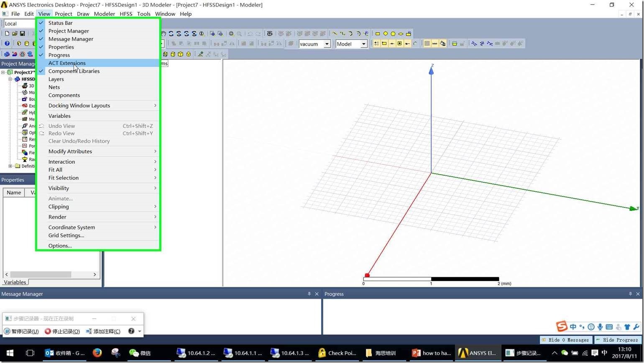Select the Draw Regular Polygon tool
The width and height of the screenshot is (644, 363).
tap(393, 33)
